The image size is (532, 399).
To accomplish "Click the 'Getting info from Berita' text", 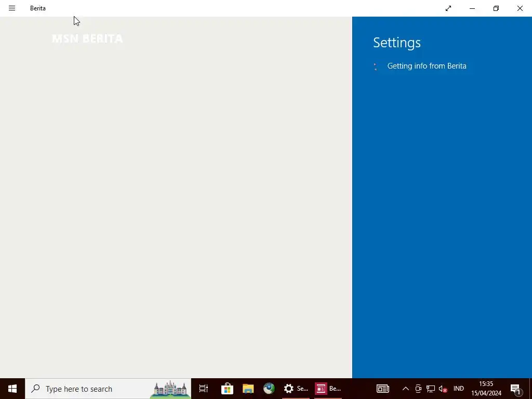I will pyautogui.click(x=427, y=66).
